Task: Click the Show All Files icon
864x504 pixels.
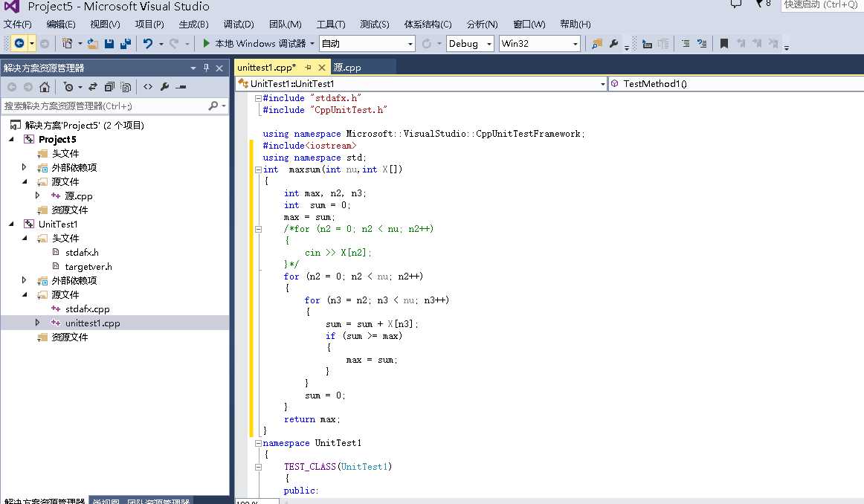Action: point(126,87)
